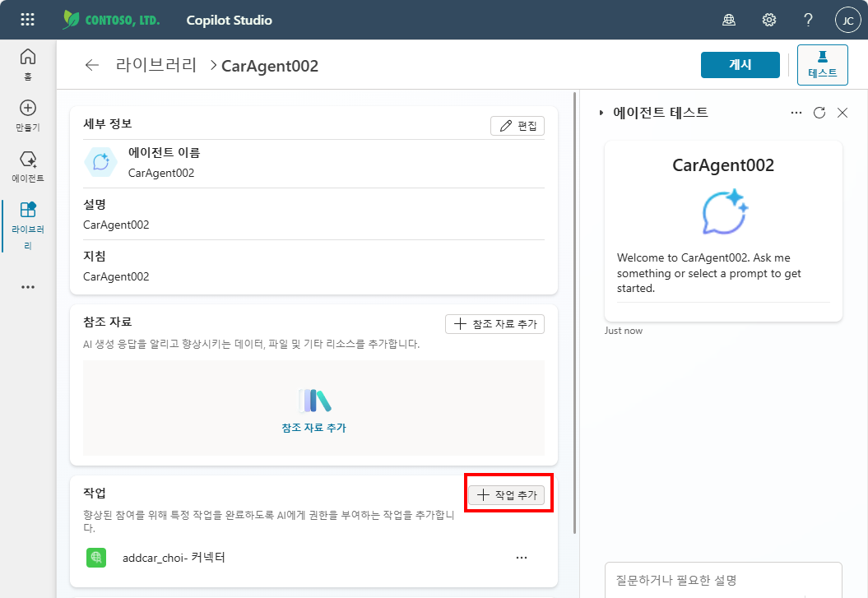
Task: Click the CarAgent002 chat bubble logo
Action: click(725, 212)
